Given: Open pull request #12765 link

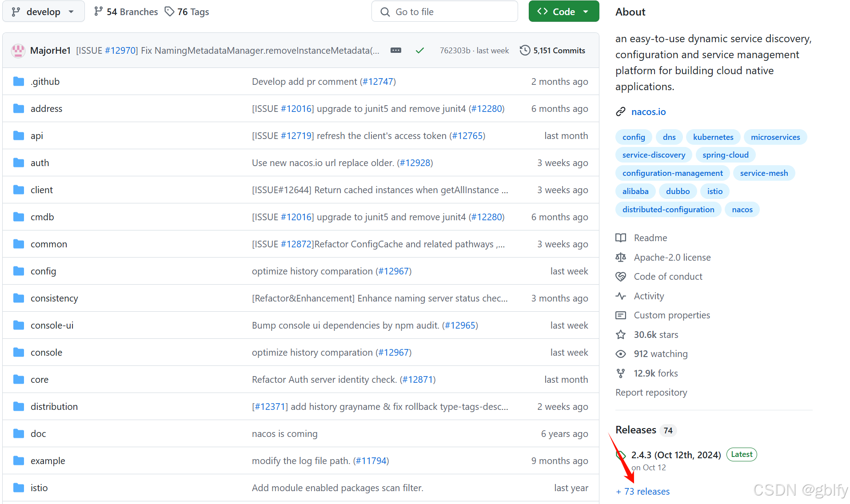Looking at the screenshot, I should click(467, 136).
